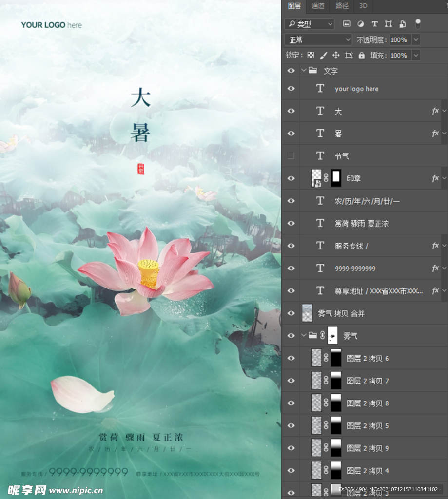Select the filter by type layers icon
448x499 pixels.
click(374, 23)
